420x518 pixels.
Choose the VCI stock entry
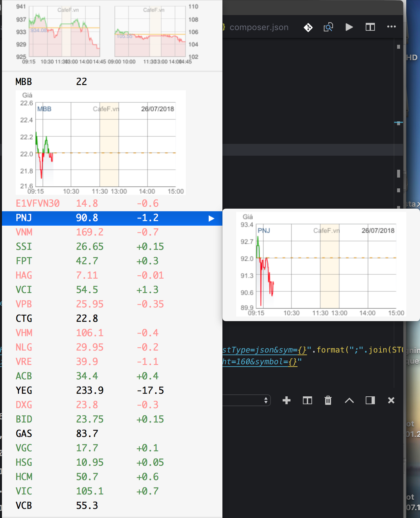[x=112, y=290]
